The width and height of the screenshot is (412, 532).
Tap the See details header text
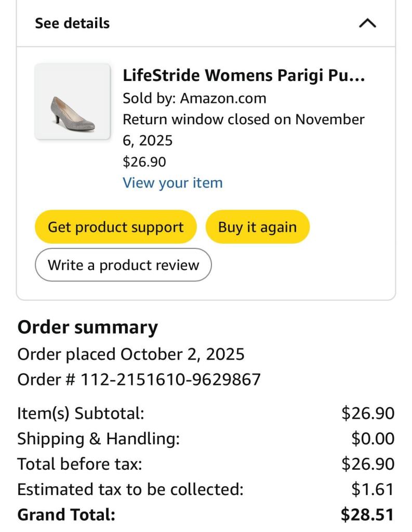[72, 23]
